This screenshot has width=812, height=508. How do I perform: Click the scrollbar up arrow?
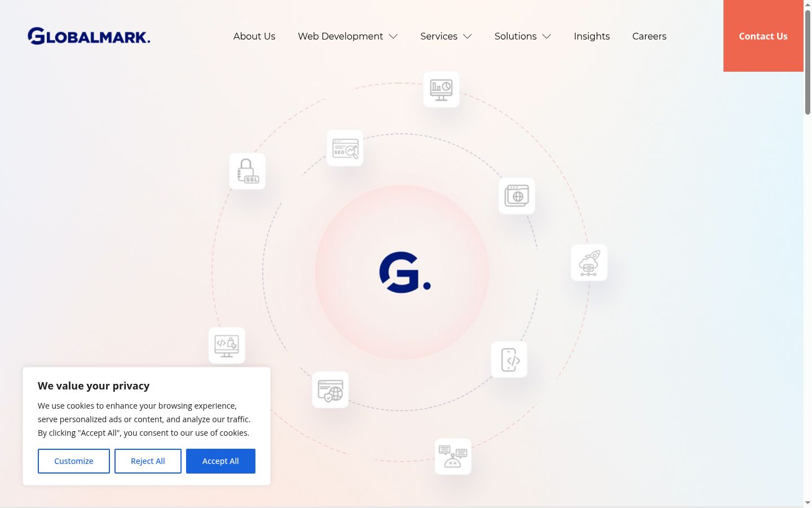point(807,4)
